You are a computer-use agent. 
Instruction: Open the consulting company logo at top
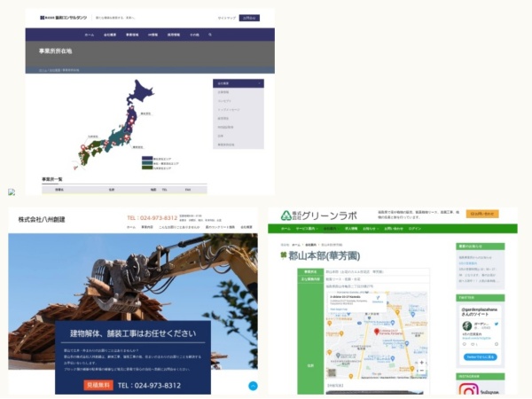click(x=64, y=18)
